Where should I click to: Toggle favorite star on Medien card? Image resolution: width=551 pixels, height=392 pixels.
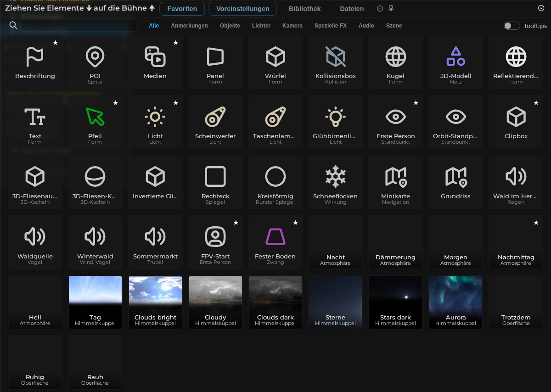[175, 43]
